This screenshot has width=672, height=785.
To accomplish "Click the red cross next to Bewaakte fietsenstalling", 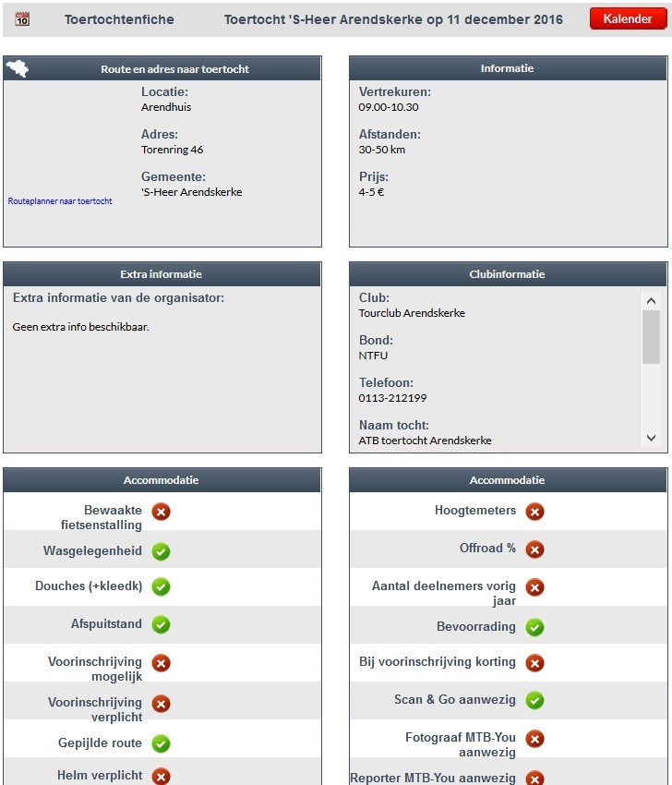I will [x=161, y=512].
